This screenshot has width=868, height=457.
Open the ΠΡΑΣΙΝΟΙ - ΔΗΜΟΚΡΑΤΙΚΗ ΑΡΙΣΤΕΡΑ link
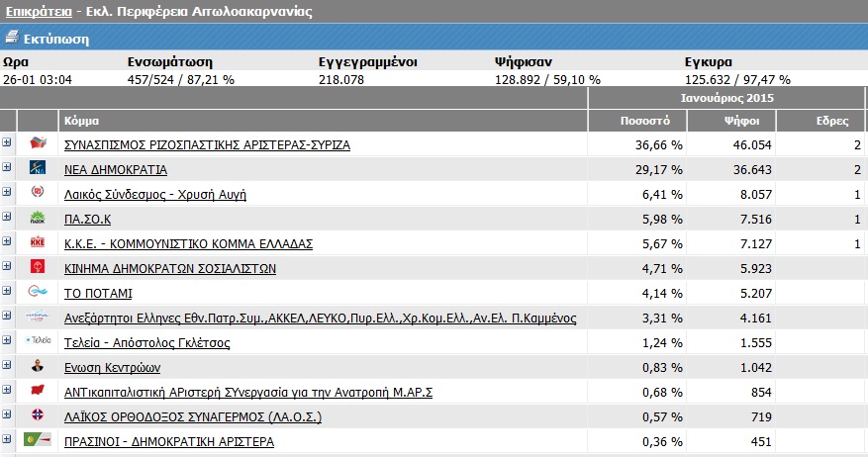point(169,442)
